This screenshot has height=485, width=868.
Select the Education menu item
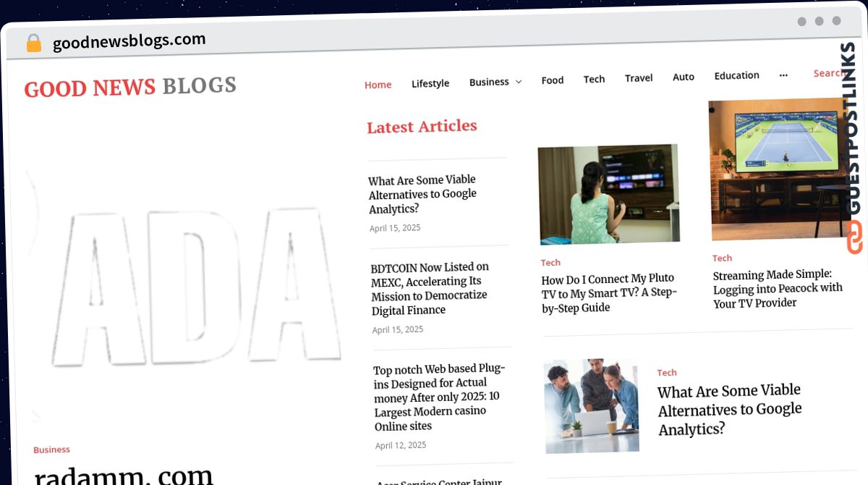tap(736, 75)
